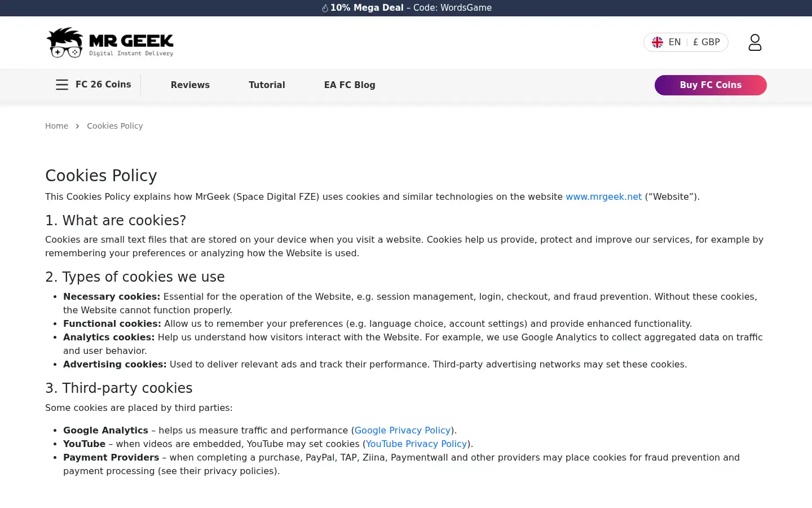Click the flame icon in promo banner
Image resolution: width=812 pixels, height=508 pixels.
pyautogui.click(x=325, y=8)
